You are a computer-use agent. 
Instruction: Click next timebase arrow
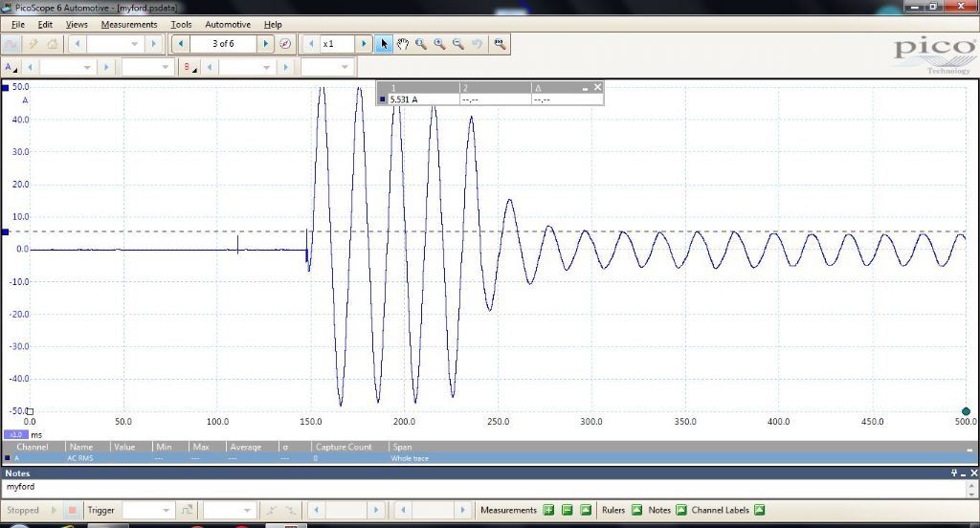153,44
